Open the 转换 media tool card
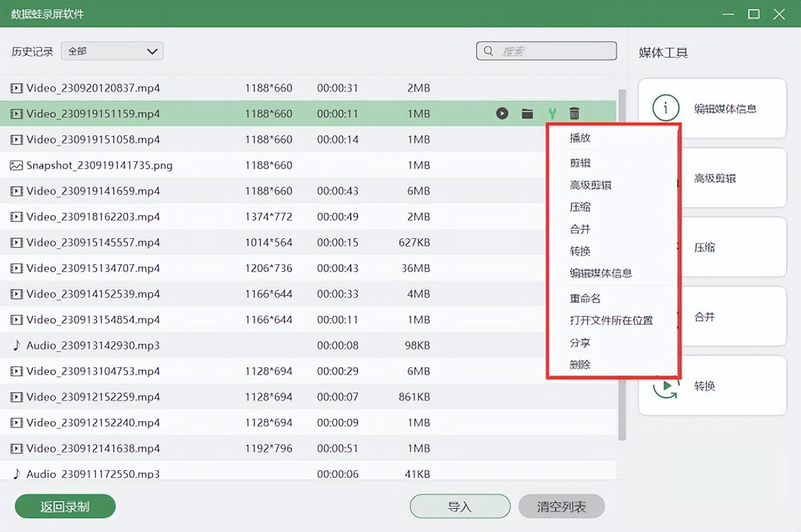The height and width of the screenshot is (532, 801). 713,386
